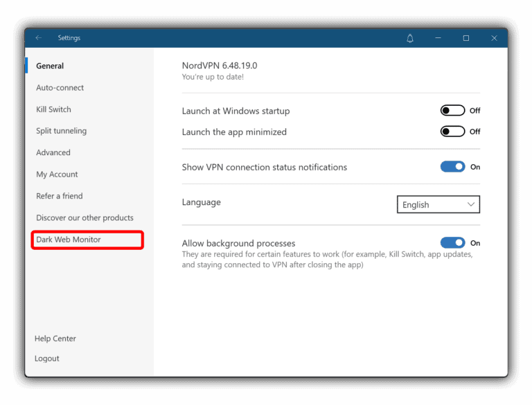The height and width of the screenshot is (405, 532).
Task: Minimize the Settings window
Action: [438, 38]
